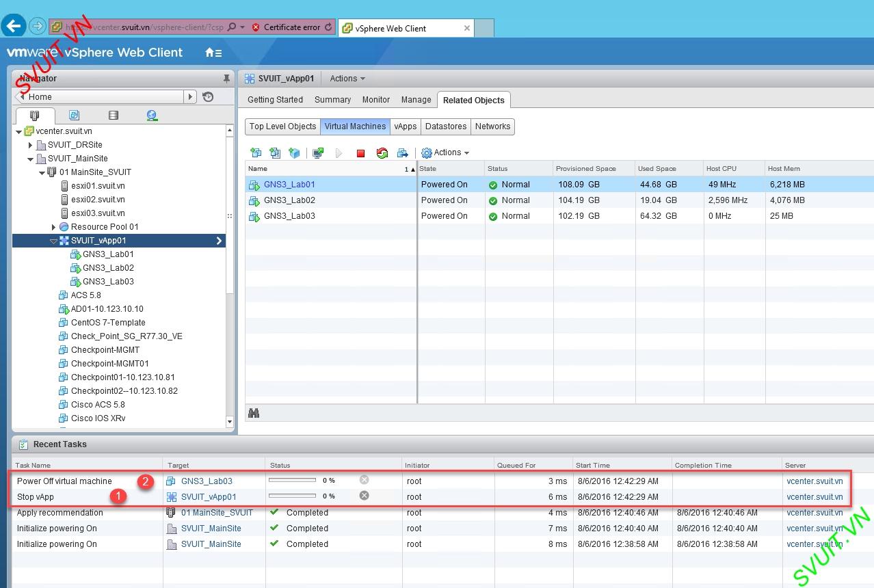Open SVUIT_vApp01 link in Recent Tasks

click(209, 496)
